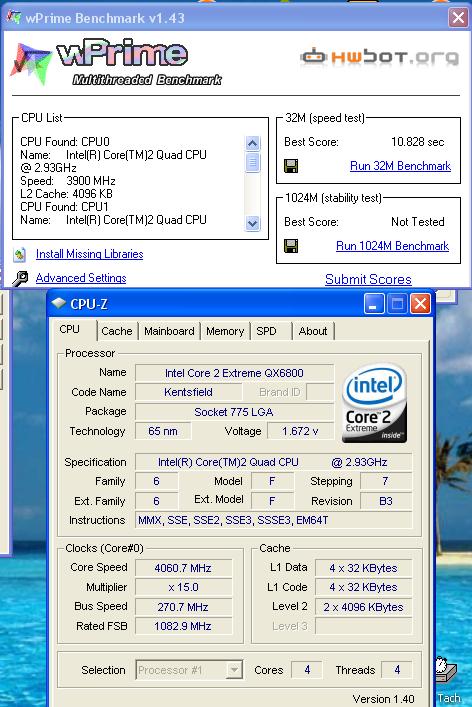The height and width of the screenshot is (707, 472).
Task: Click the Intel Core 2 Extreme logo
Action: tap(375, 403)
